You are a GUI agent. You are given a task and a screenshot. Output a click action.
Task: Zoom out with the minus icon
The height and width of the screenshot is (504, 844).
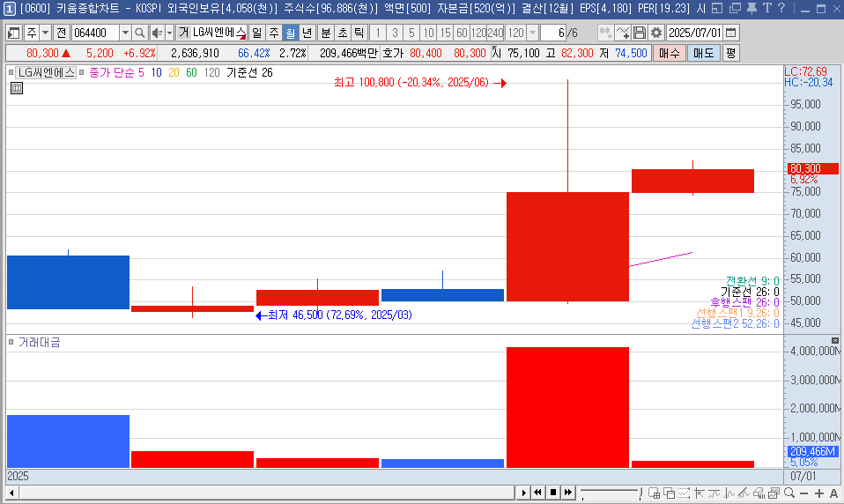coord(804,493)
